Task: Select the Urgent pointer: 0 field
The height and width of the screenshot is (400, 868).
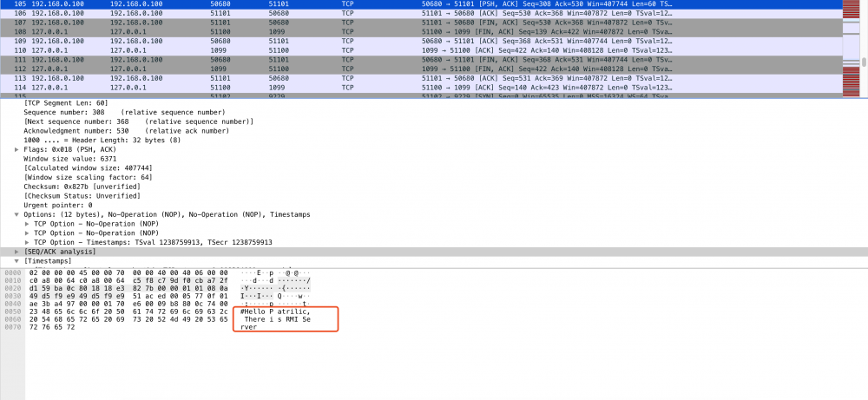Action: tap(58, 206)
